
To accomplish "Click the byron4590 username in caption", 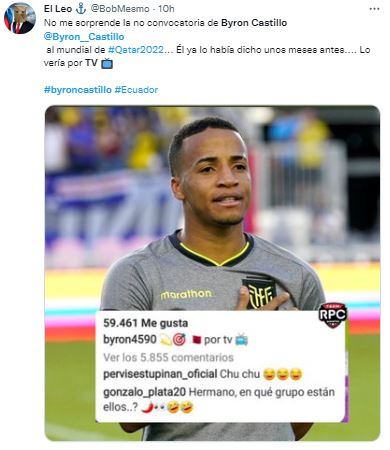I will tap(130, 339).
